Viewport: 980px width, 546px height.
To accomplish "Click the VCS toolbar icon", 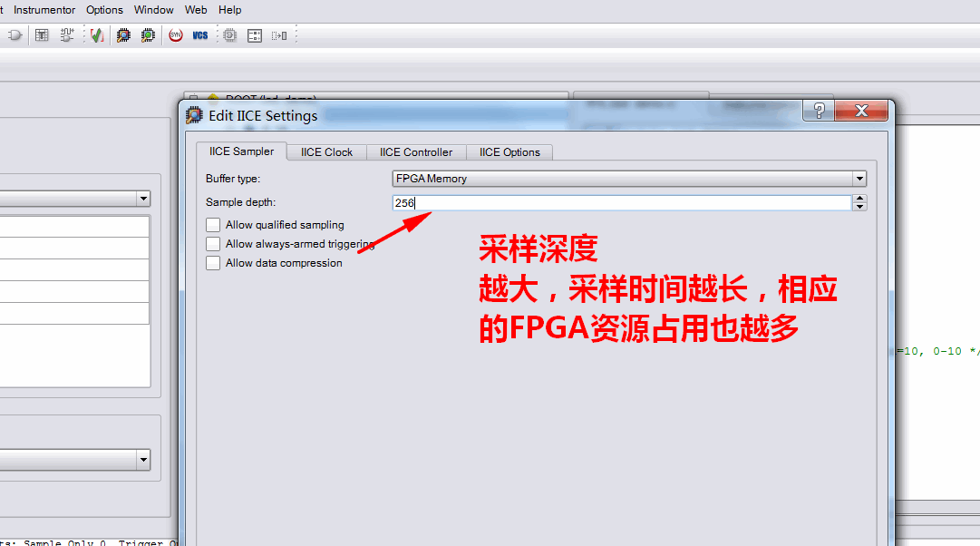I will (200, 35).
